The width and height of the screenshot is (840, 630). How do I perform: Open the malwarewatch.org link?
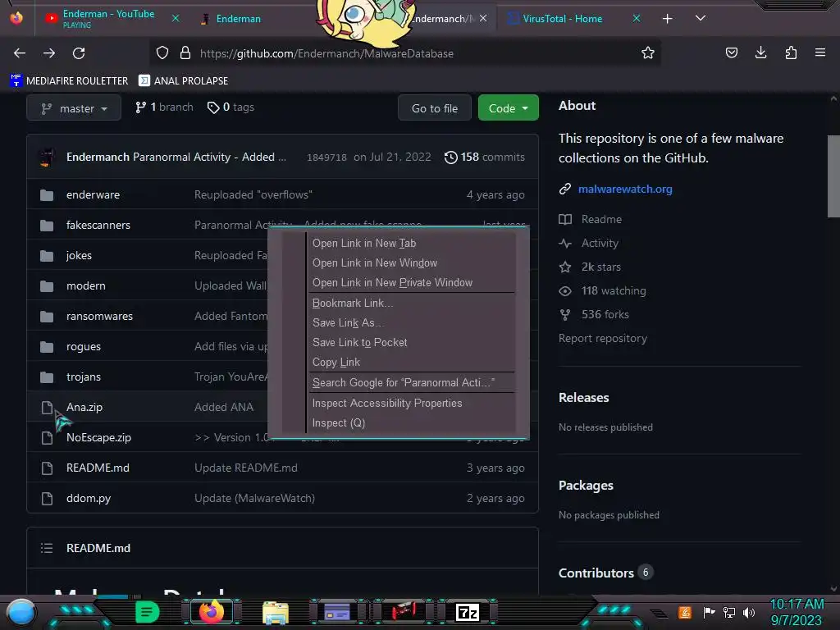(624, 189)
